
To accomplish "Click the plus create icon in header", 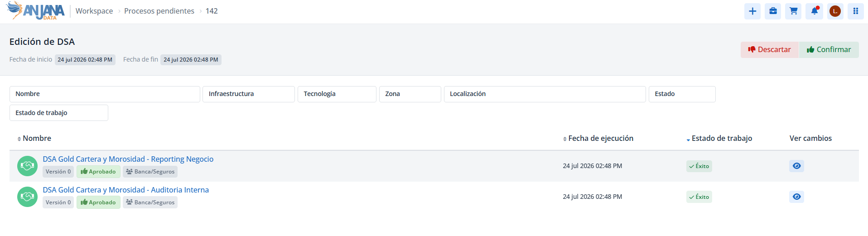I will point(752,11).
